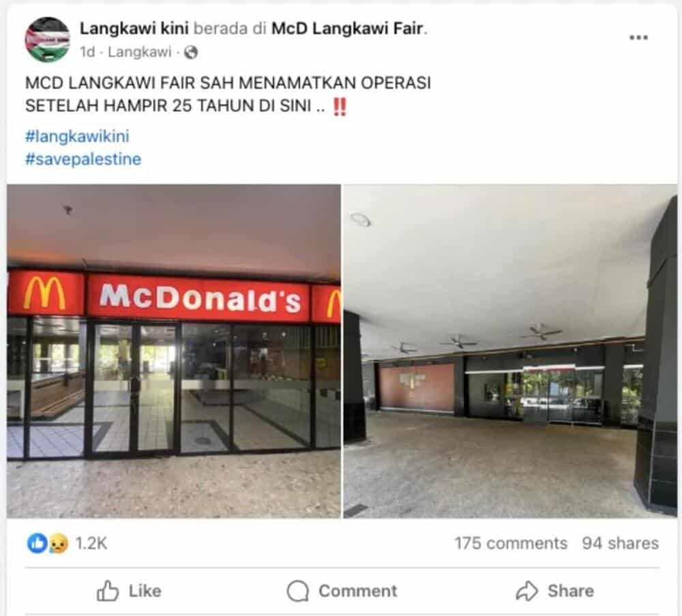Click the thumbs-up icon on Like button
Viewport: 682px width, 616px height.
coord(108,591)
